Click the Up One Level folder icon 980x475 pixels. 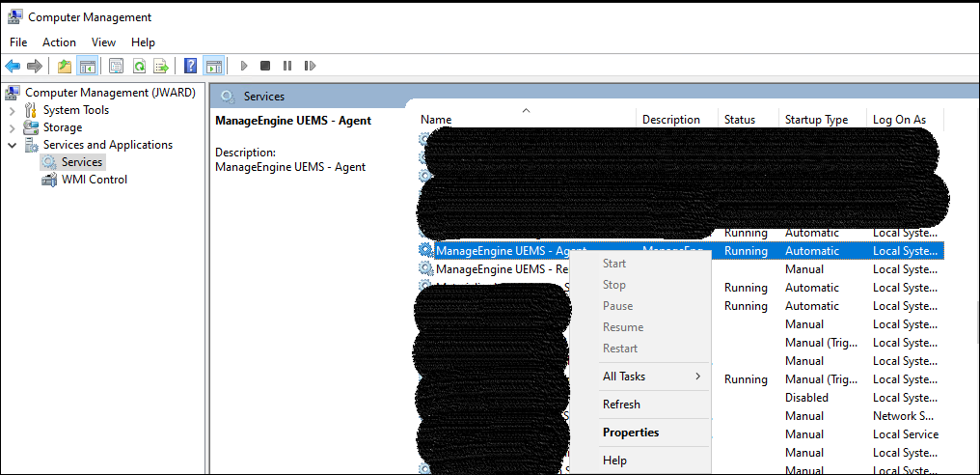click(x=65, y=66)
